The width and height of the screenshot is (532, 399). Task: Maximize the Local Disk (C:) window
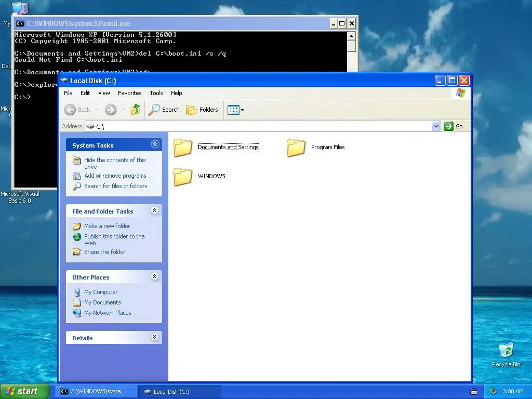pos(452,81)
